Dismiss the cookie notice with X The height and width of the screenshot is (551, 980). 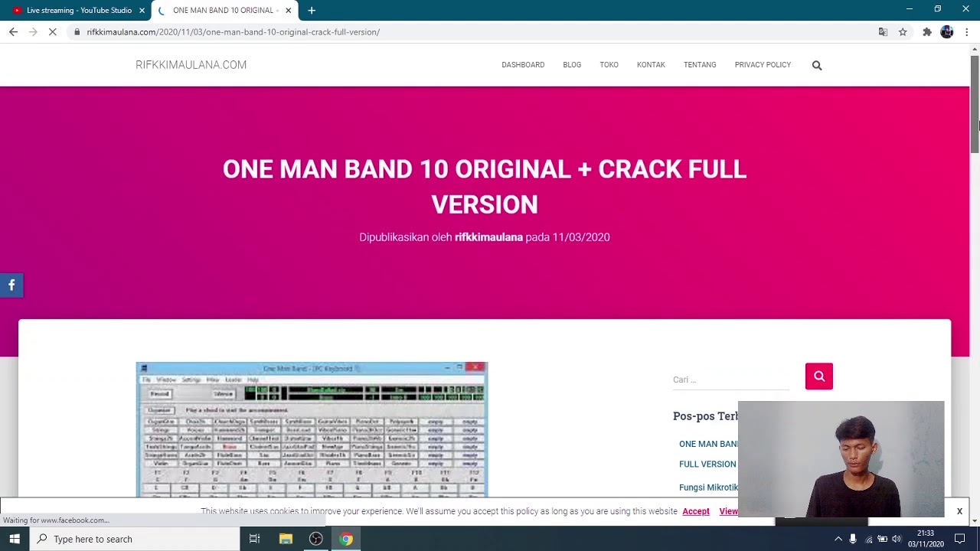tap(959, 511)
